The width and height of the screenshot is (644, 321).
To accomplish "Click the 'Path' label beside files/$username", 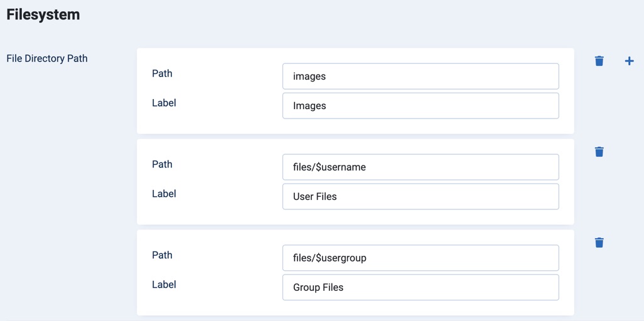I will [x=162, y=164].
